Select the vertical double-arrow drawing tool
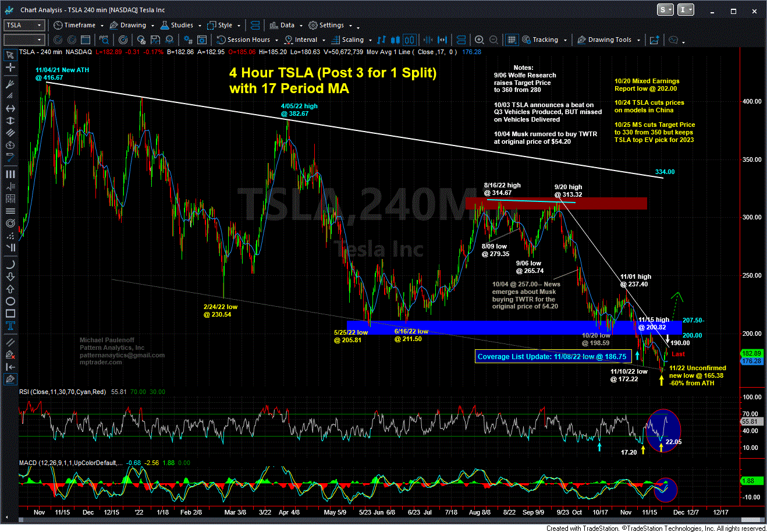 10,120
